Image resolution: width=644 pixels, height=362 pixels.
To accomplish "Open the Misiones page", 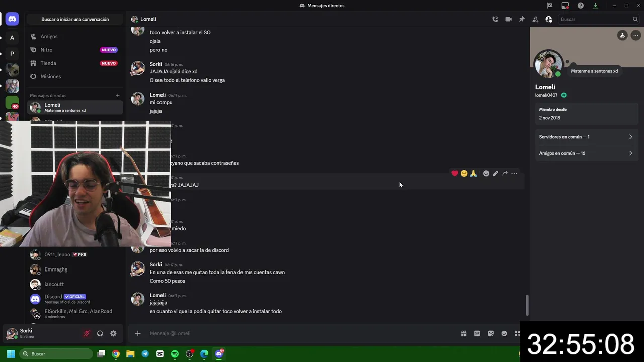I will (75, 76).
